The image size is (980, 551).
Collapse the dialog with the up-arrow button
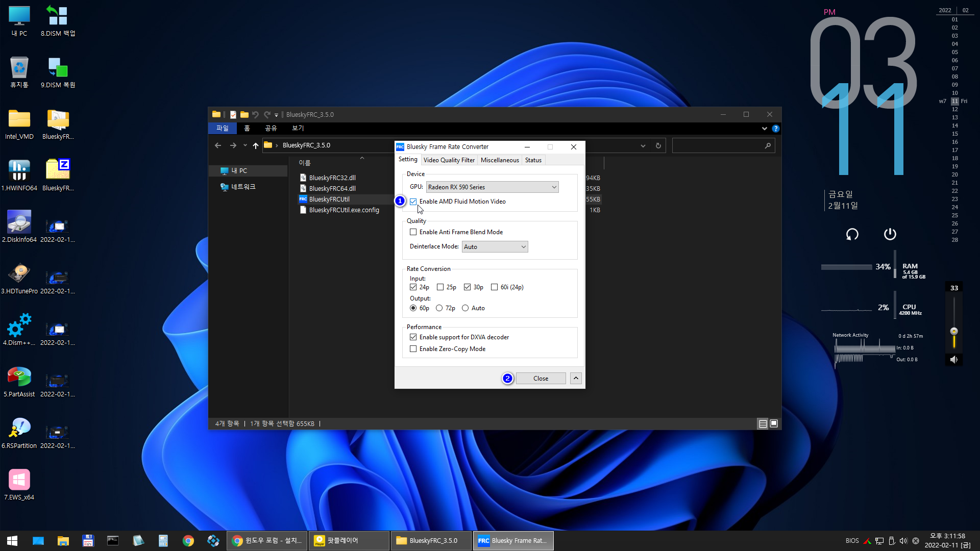click(x=576, y=378)
